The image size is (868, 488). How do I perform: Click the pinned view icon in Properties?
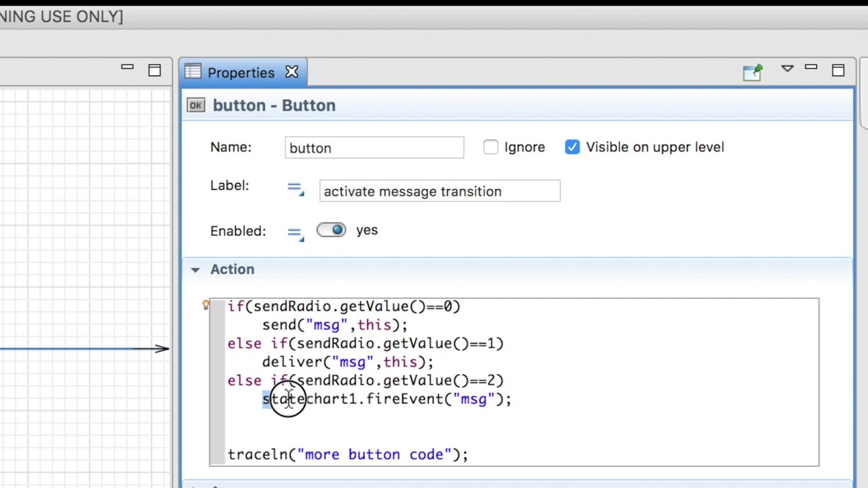pyautogui.click(x=753, y=72)
